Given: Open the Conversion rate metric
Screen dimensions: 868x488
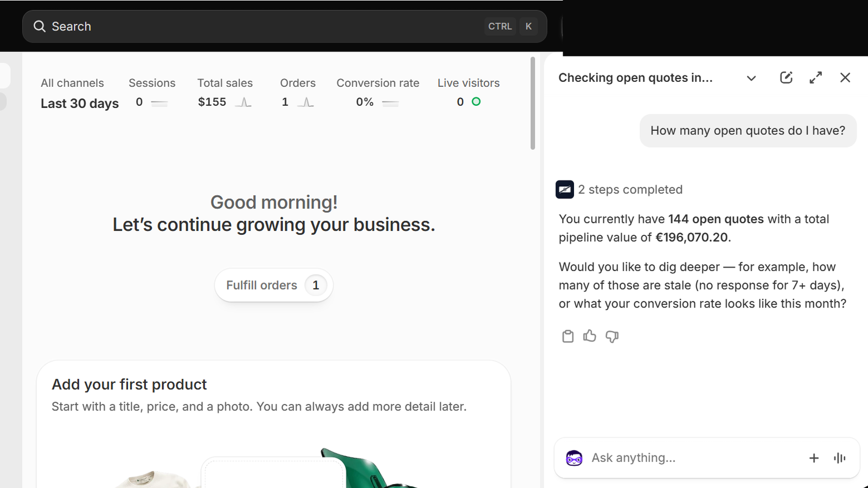Looking at the screenshot, I should coord(378,93).
